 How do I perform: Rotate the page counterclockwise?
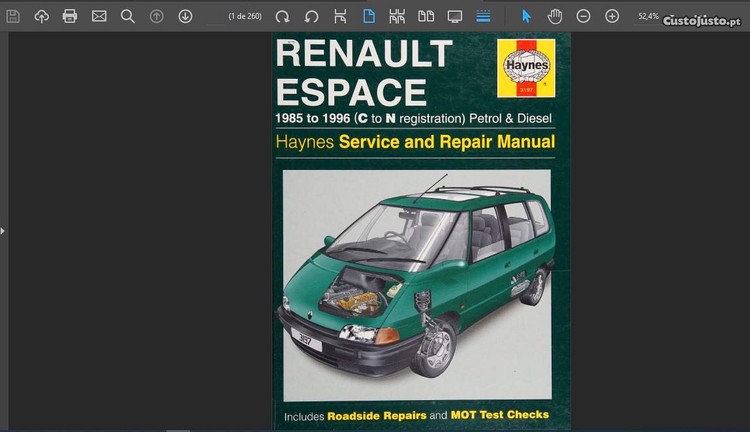[311, 16]
